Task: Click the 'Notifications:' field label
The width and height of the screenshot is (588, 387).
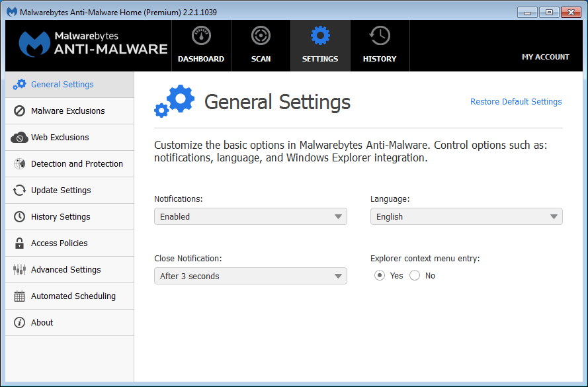Action: 178,198
